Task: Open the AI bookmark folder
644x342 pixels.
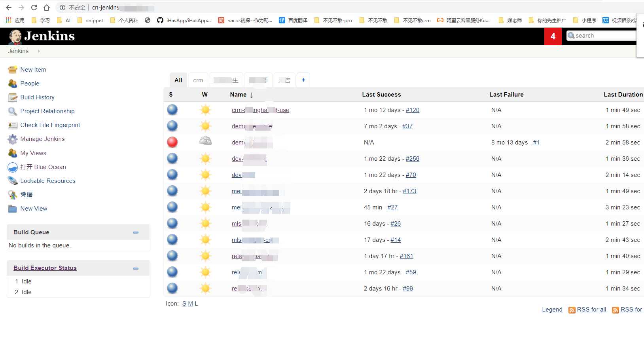Action: point(64,20)
